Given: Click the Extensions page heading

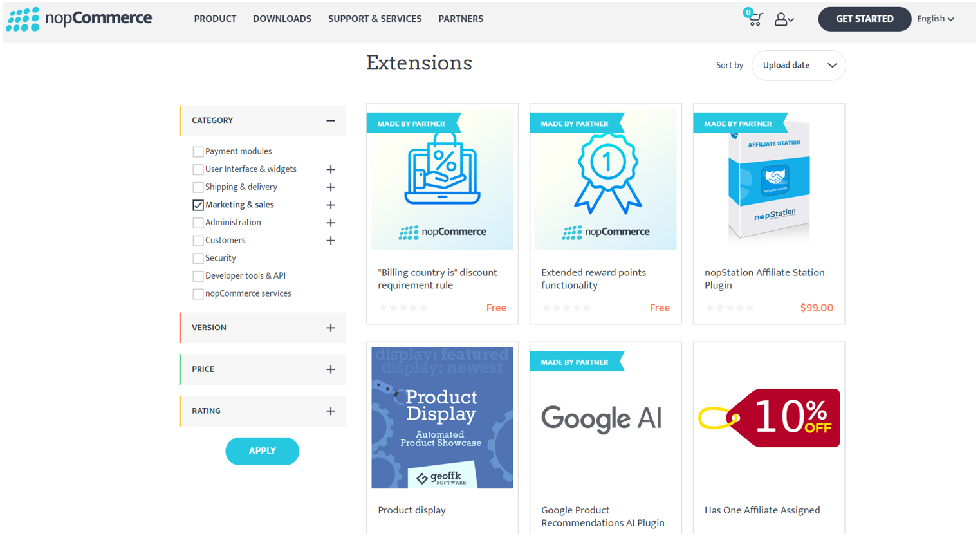Looking at the screenshot, I should (x=419, y=63).
